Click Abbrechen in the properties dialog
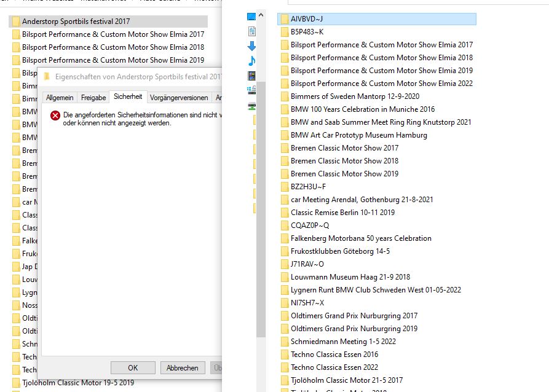The height and width of the screenshot is (392, 549). coord(182,368)
